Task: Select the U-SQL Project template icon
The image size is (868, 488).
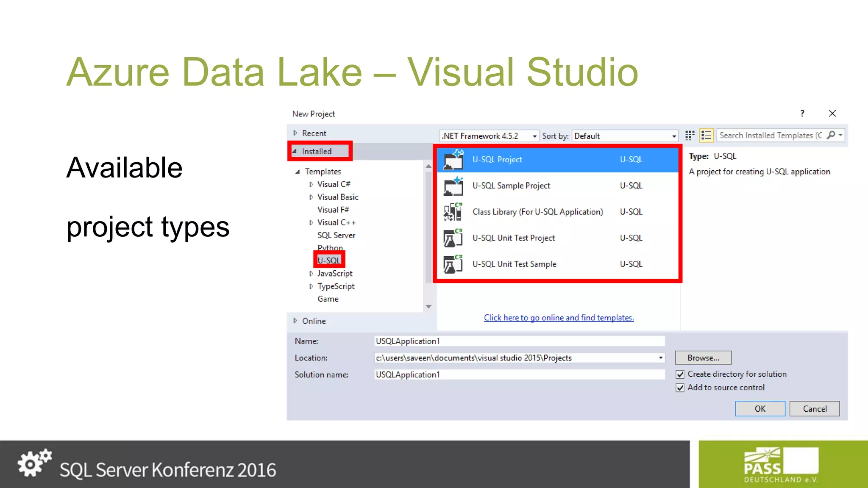Action: (x=453, y=160)
